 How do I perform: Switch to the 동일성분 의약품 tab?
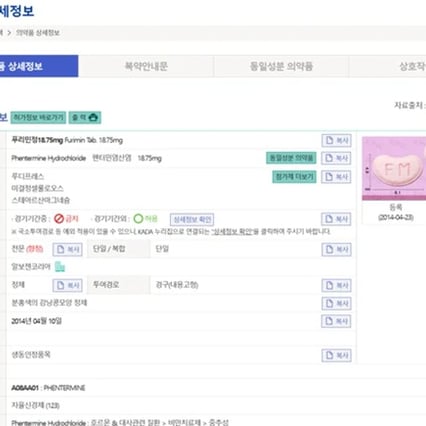(281, 66)
